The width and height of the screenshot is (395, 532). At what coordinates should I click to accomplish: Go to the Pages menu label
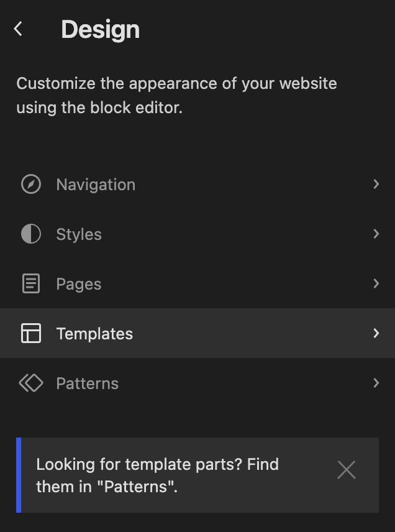79,284
